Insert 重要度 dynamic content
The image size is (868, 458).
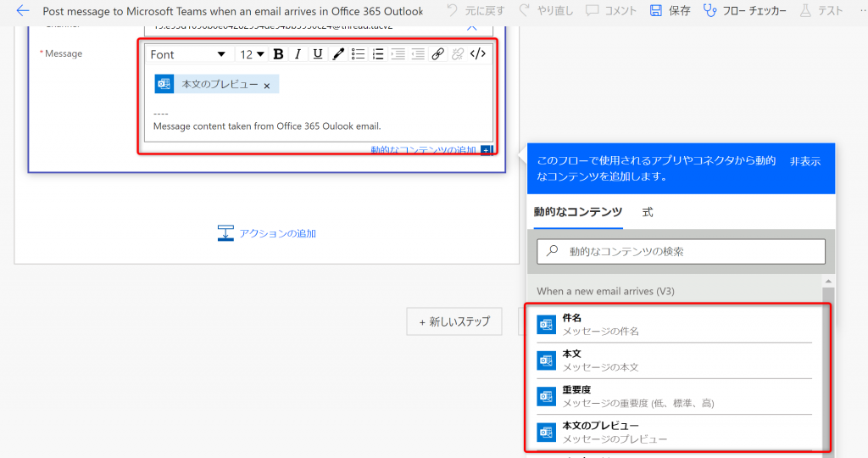click(674, 397)
